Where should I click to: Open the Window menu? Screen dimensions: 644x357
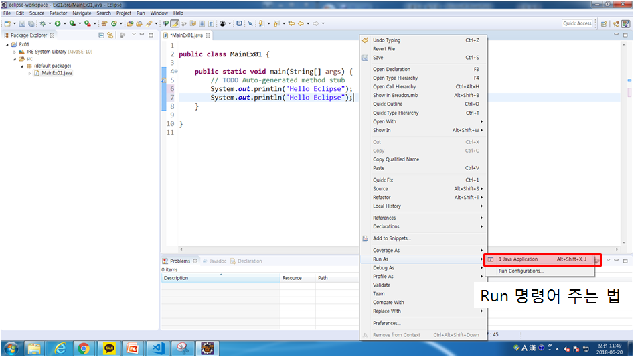pos(159,13)
